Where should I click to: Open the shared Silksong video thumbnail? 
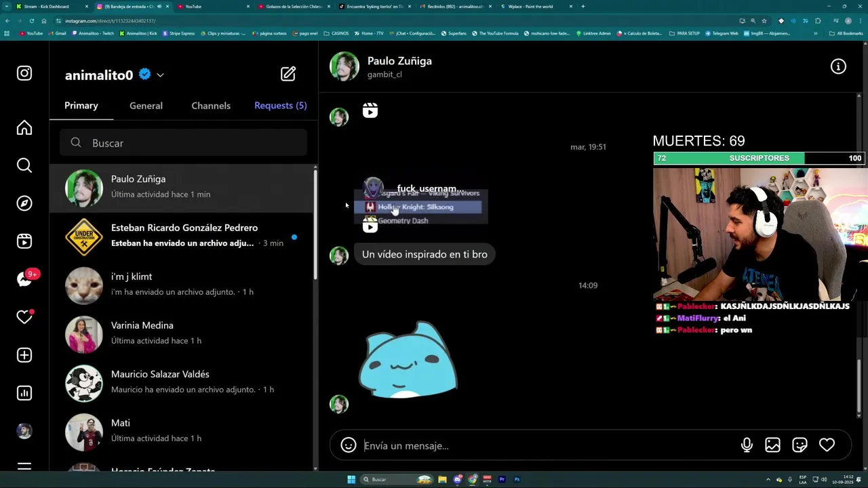point(420,205)
